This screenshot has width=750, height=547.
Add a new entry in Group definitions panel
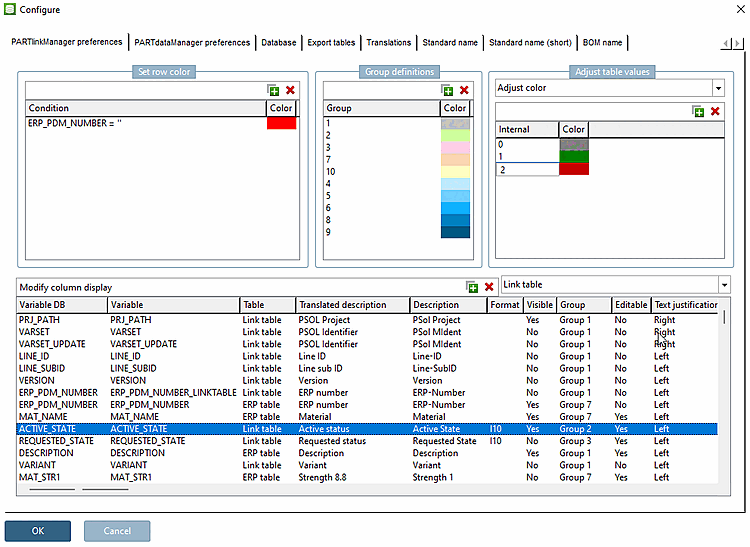click(x=447, y=91)
